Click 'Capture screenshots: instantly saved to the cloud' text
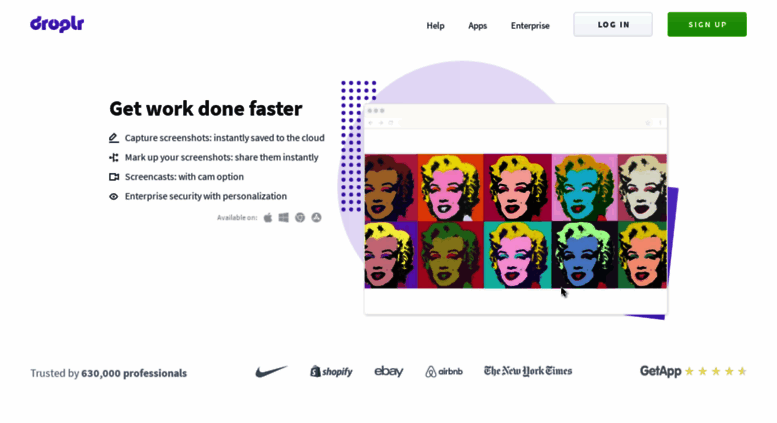Viewport: 777px width, 423px height. click(224, 138)
